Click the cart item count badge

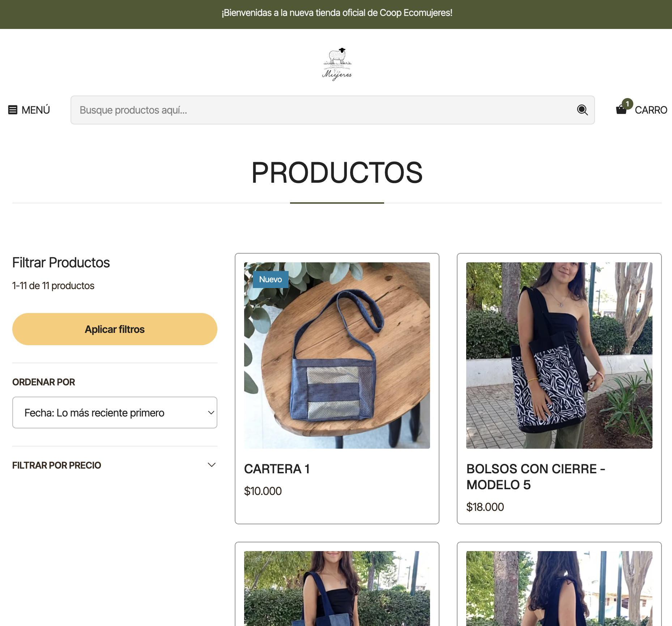click(628, 104)
